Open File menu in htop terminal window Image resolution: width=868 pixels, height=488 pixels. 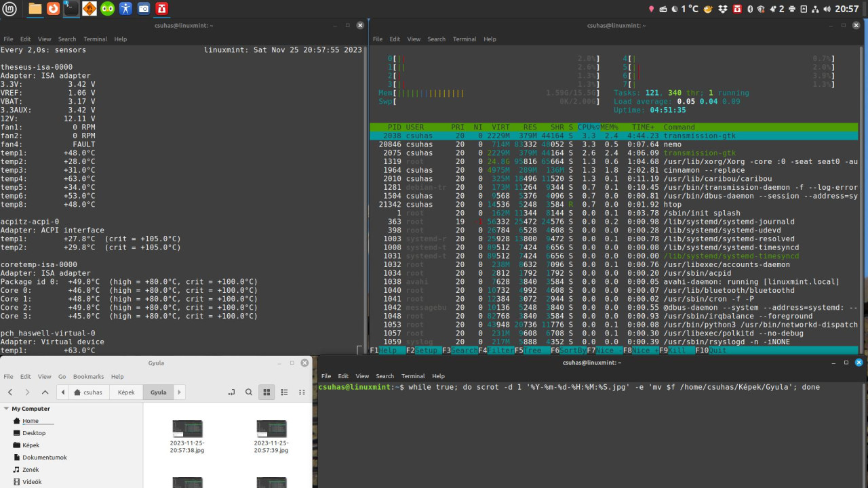click(378, 39)
